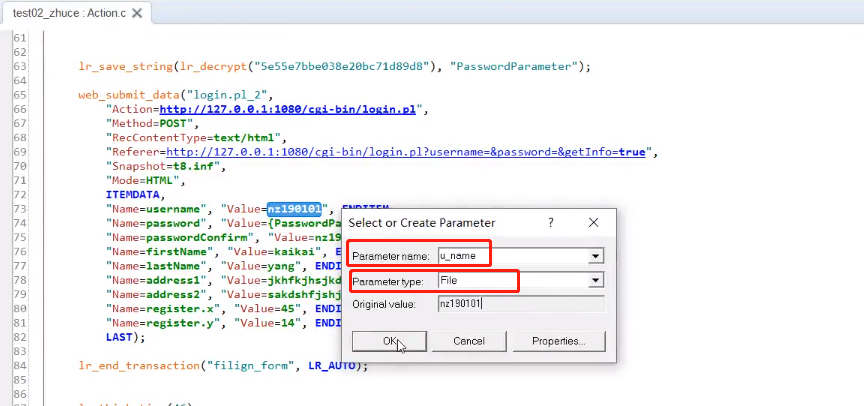
Task: Click lr_save_string on line 63
Action: 126,67
